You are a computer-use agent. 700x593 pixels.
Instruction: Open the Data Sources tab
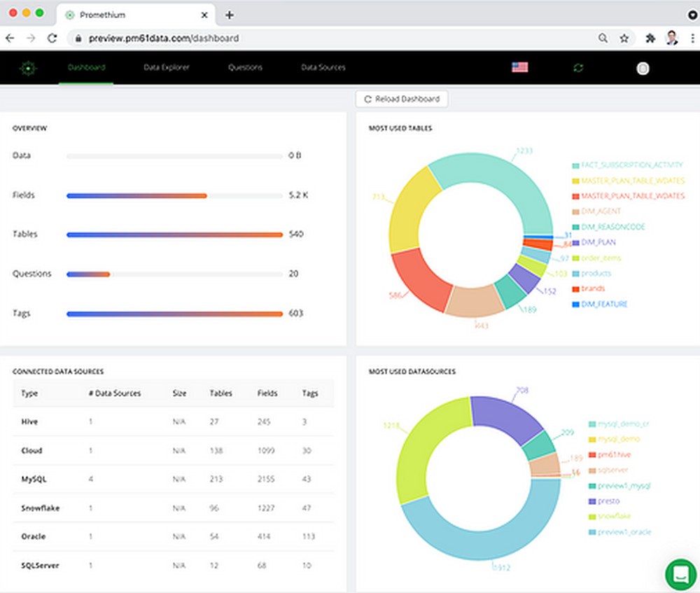pyautogui.click(x=323, y=67)
